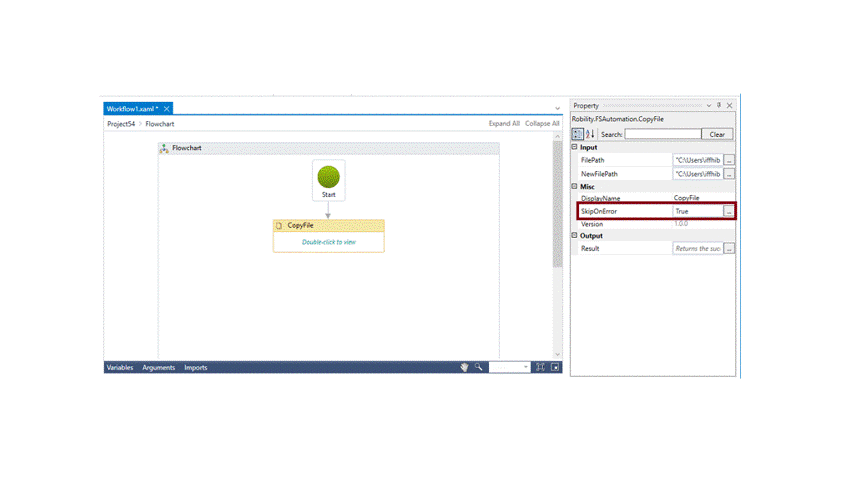
Task: Open the Property panel options dropdown arrow
Action: coord(709,105)
